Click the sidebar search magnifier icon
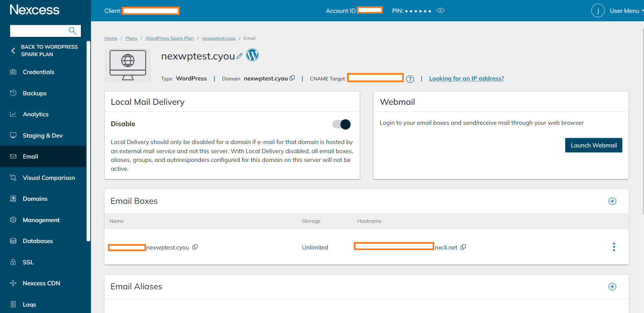Viewport: 644px width, 313px height. (72, 31)
